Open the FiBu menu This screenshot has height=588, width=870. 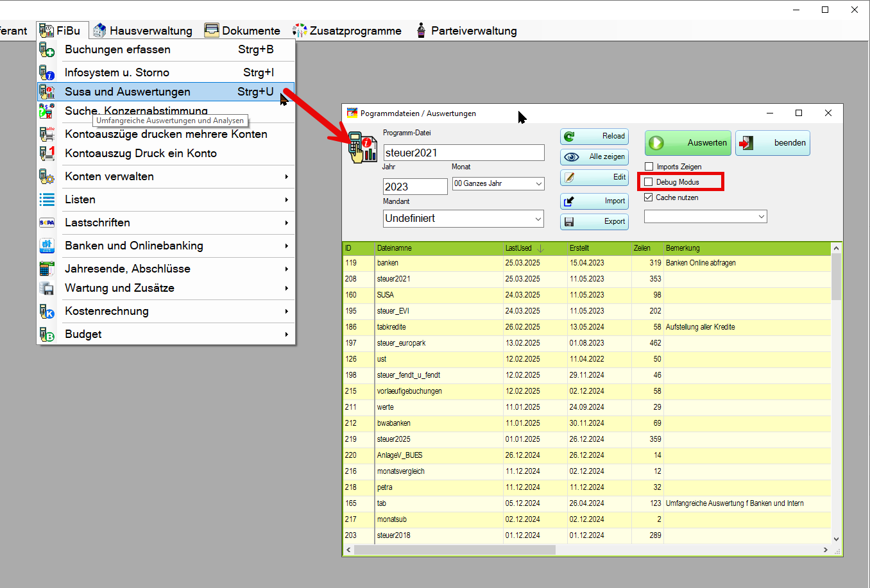[61, 30]
